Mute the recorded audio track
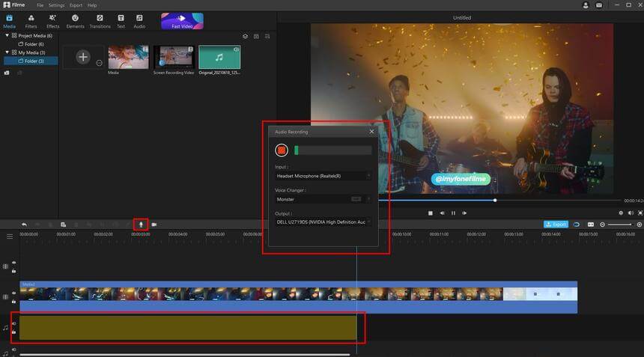The image size is (644, 357). pos(14,323)
